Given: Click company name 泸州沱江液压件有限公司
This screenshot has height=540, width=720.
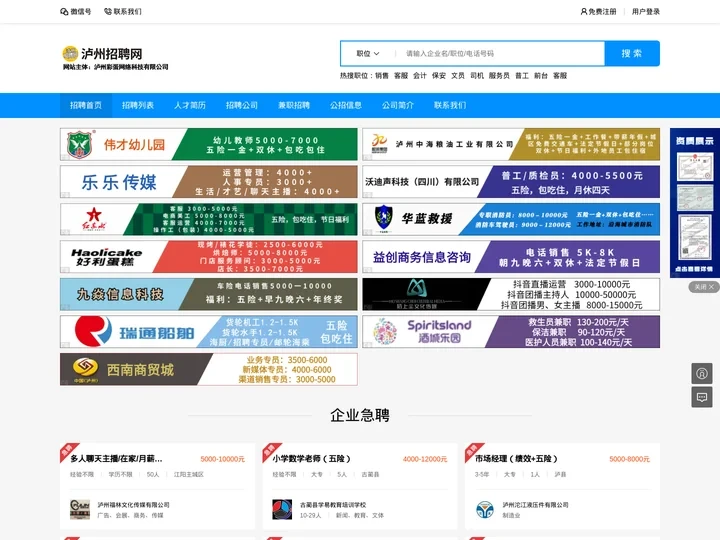Looking at the screenshot, I should pos(535,505).
